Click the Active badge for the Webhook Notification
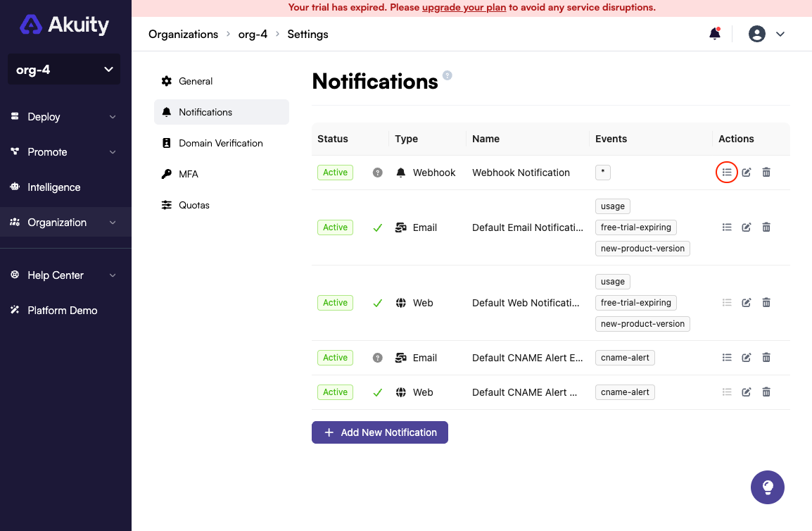Screen dimensions: 812x531 point(335,172)
